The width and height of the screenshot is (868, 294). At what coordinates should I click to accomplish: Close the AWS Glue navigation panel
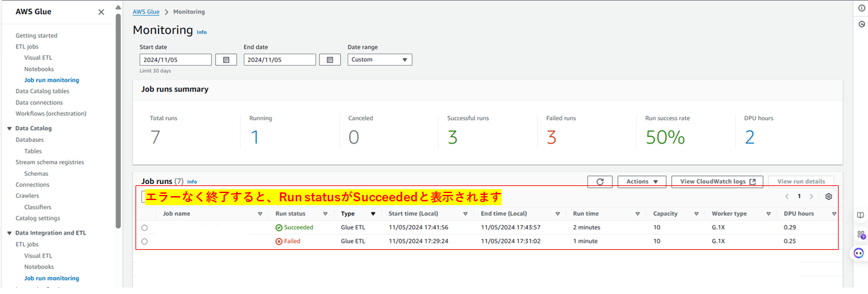tap(101, 12)
